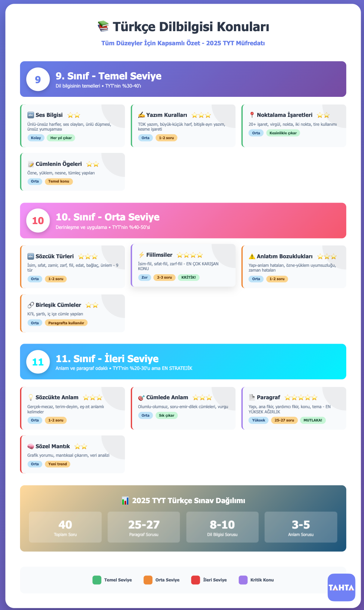The image size is (364, 610).
Task: Click the lightning icon next to Fiilimsiler
Action: tap(141, 255)
